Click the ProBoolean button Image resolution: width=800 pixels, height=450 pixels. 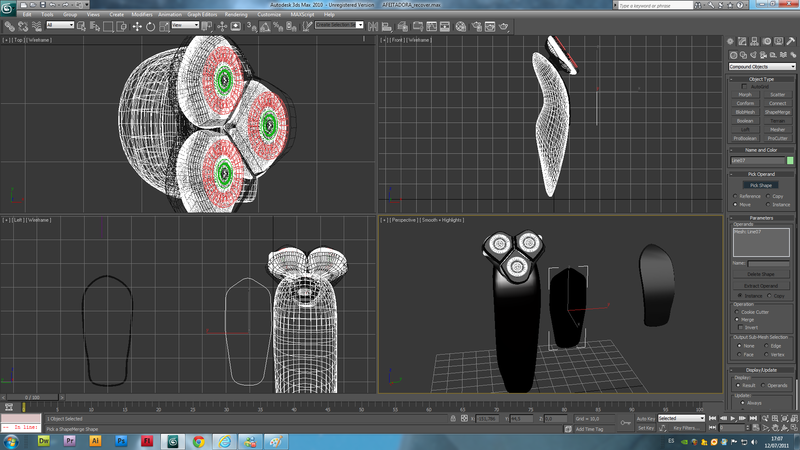click(745, 138)
